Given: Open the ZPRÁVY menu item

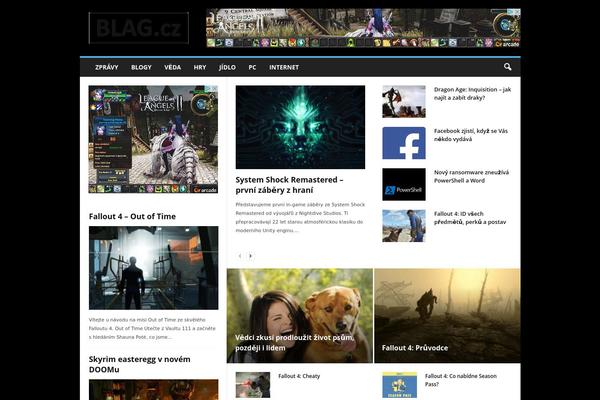Looking at the screenshot, I should point(107,67).
